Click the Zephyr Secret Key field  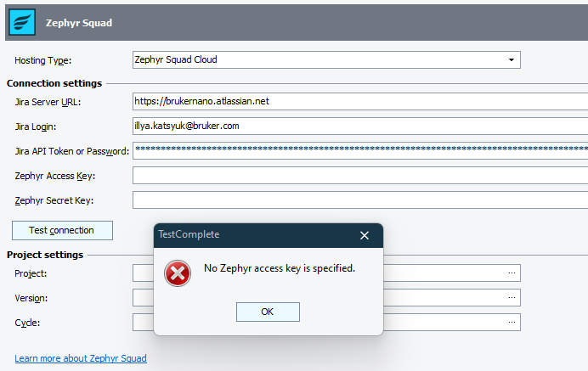click(x=360, y=200)
